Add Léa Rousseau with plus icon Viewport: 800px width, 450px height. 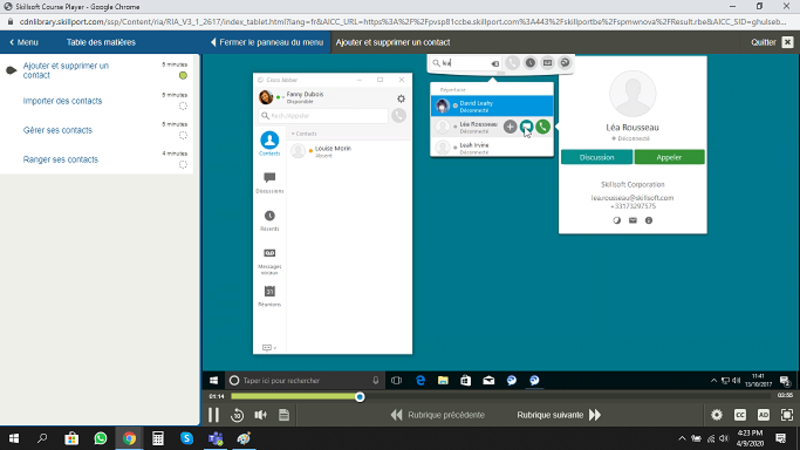pyautogui.click(x=510, y=127)
